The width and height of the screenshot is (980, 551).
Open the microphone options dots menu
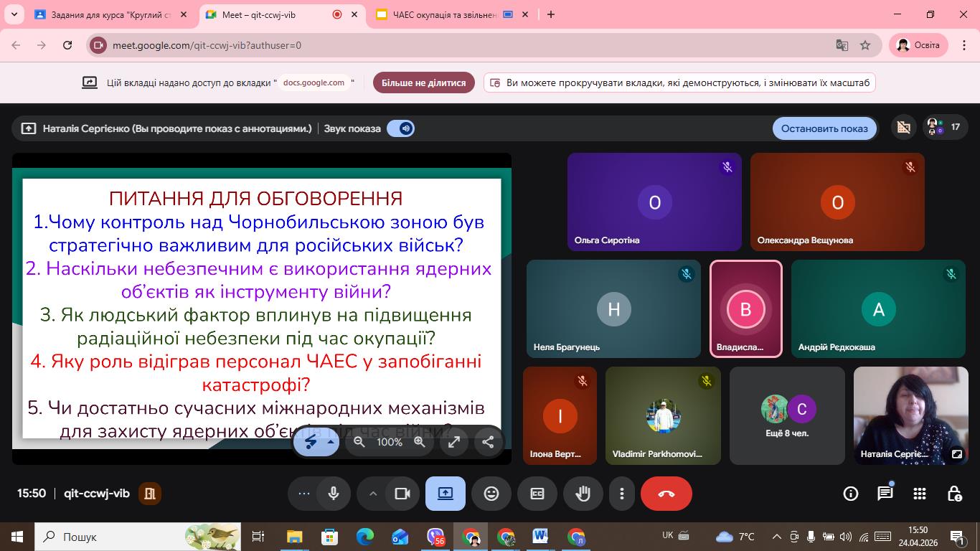pyautogui.click(x=304, y=494)
